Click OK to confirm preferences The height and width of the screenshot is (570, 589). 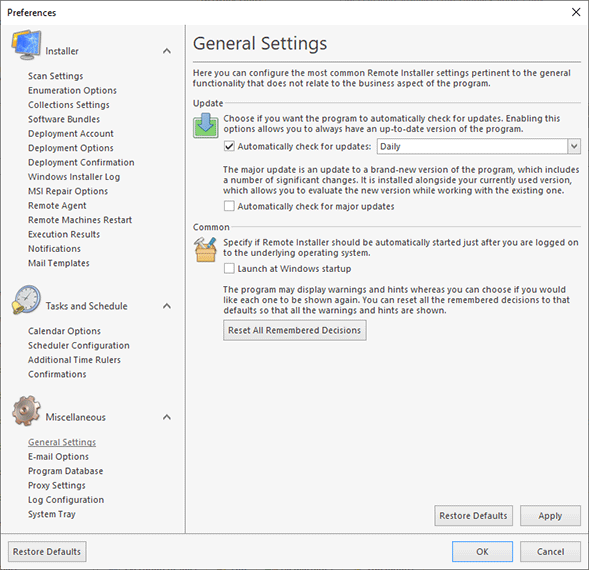coord(482,552)
